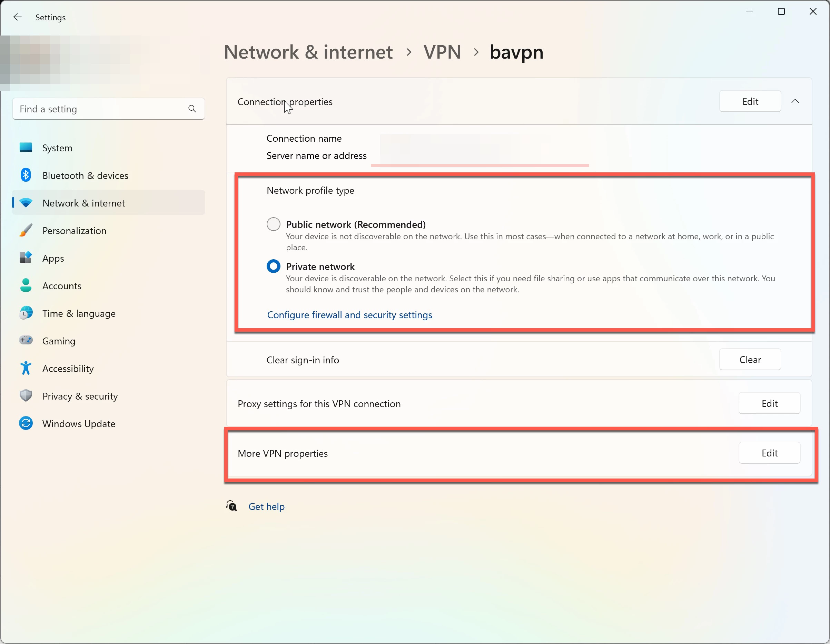
Task: Maximize the Settings window
Action: click(x=781, y=11)
